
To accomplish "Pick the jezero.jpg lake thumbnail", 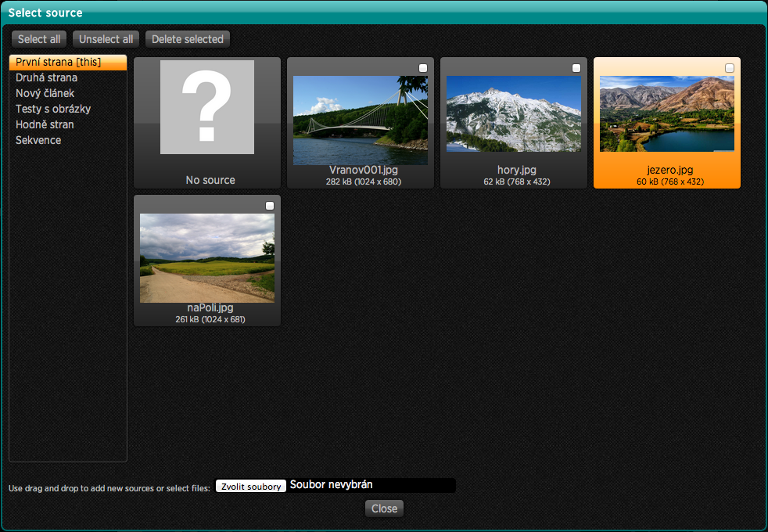I will point(666,113).
